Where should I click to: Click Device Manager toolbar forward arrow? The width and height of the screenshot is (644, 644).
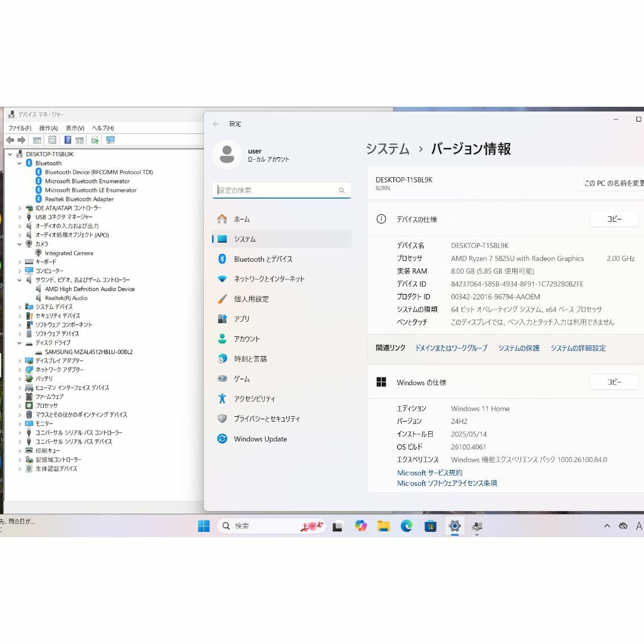click(21, 140)
